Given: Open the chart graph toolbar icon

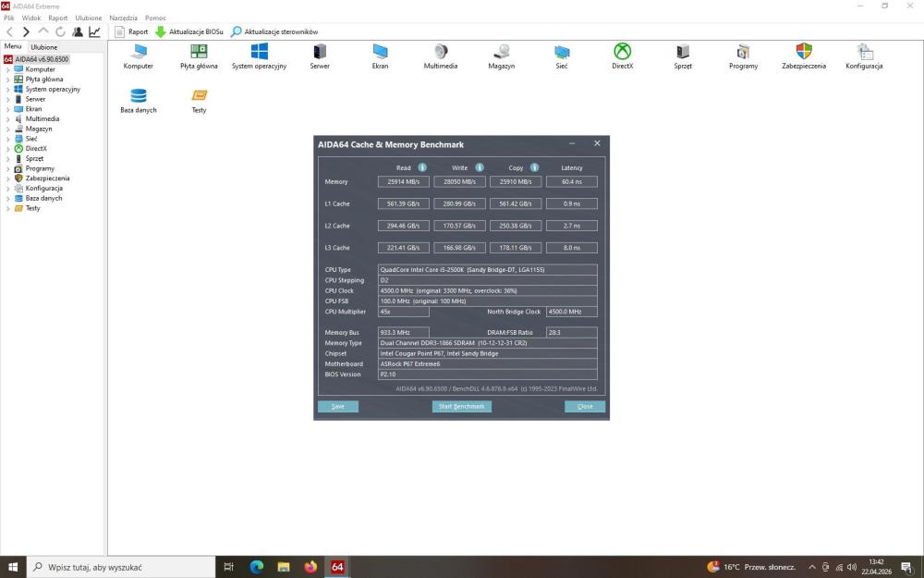Looking at the screenshot, I should 94,31.
